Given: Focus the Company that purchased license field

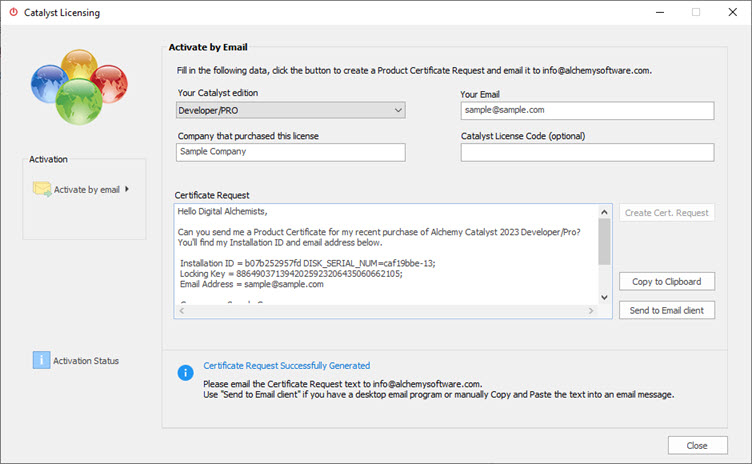Looking at the screenshot, I should (x=290, y=152).
